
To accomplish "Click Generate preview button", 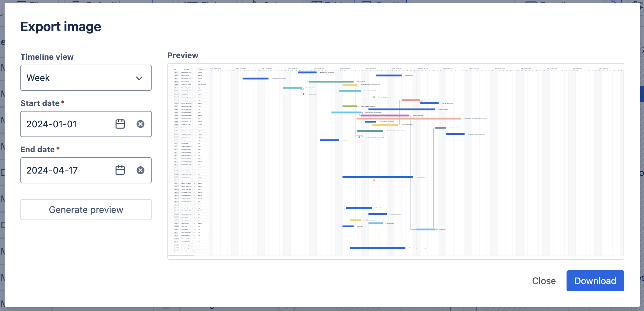I will [x=86, y=210].
